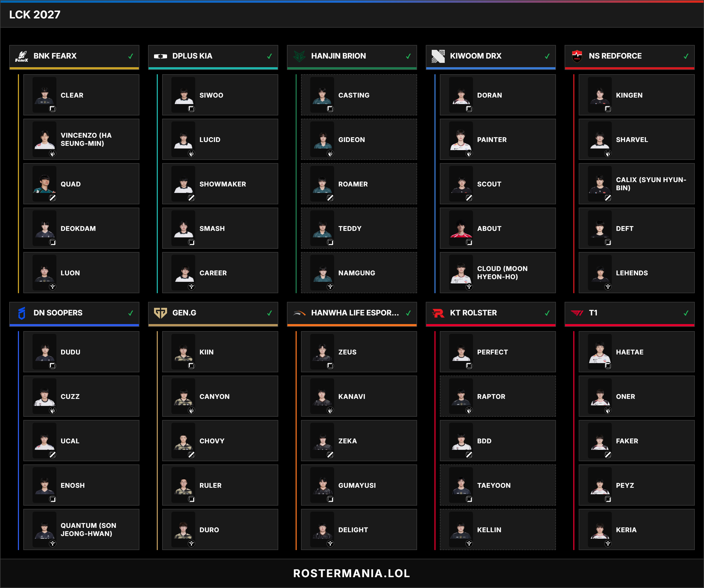Click the Hanwha Life Esports logo
Viewport: 704px width, 588px height.
pyautogui.click(x=299, y=313)
